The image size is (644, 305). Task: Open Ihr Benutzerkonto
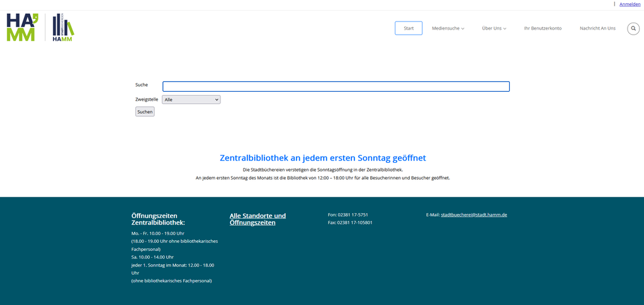pyautogui.click(x=543, y=28)
